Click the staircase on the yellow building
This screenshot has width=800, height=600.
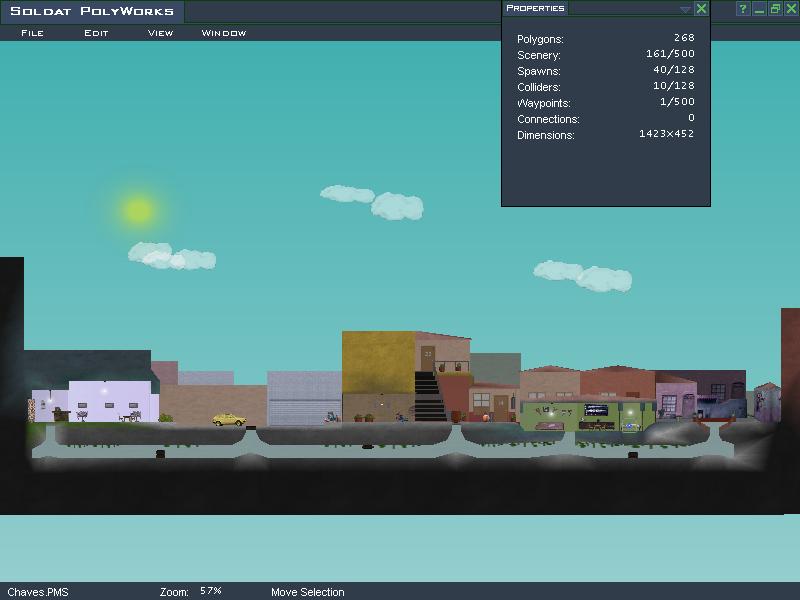pyautogui.click(x=429, y=396)
